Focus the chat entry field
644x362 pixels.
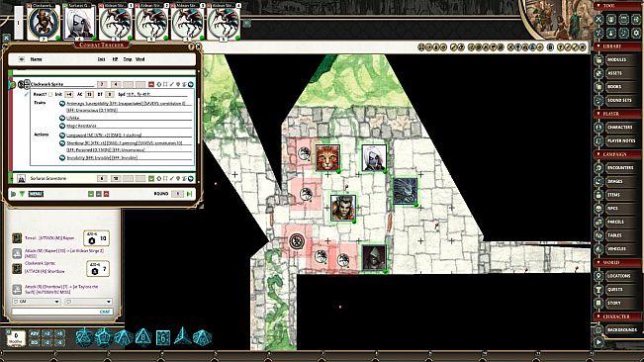coord(61,312)
